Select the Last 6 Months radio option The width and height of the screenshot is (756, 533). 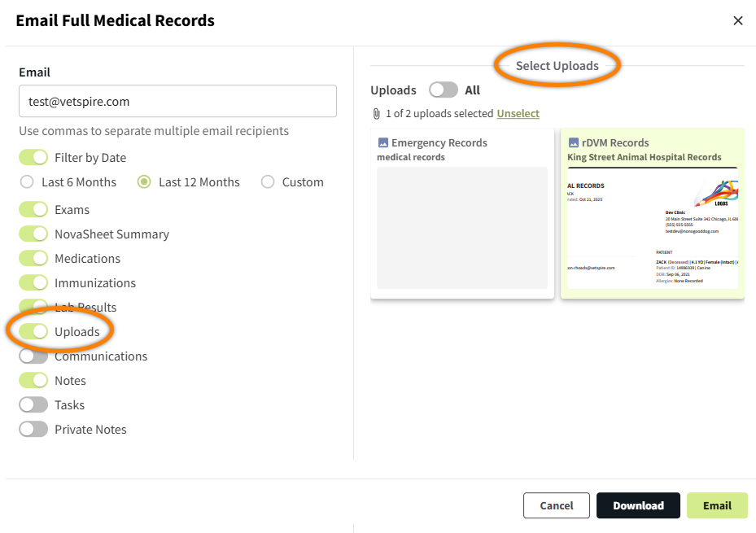pyautogui.click(x=27, y=182)
